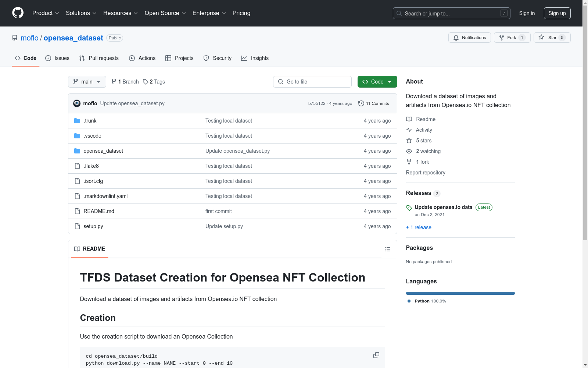Click the star icon beside 5 stars

[409, 141]
